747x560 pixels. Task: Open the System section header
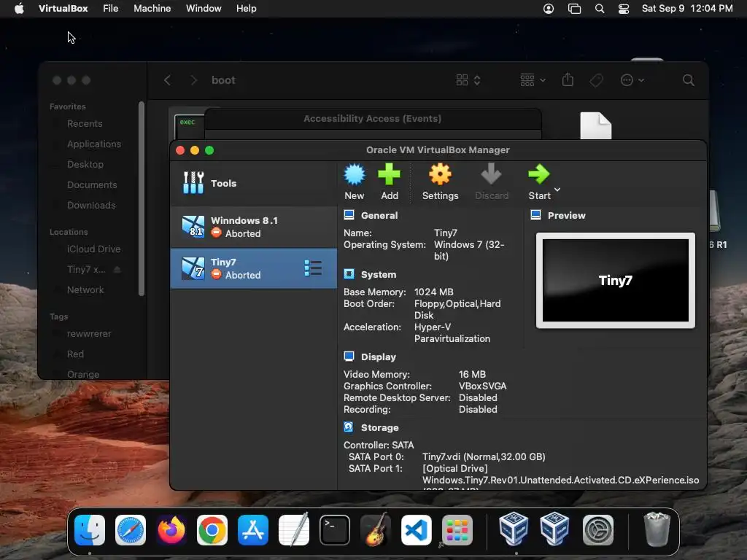379,274
